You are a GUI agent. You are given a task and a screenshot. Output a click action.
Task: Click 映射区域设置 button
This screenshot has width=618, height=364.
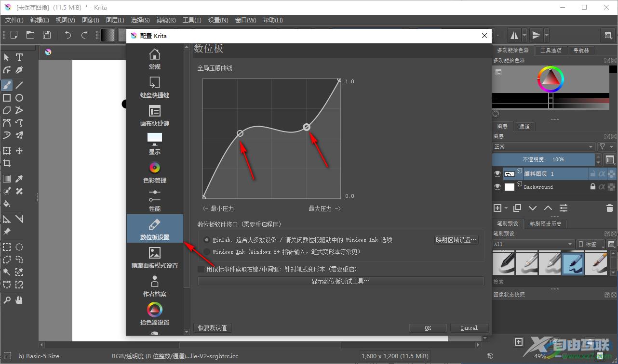(456, 240)
